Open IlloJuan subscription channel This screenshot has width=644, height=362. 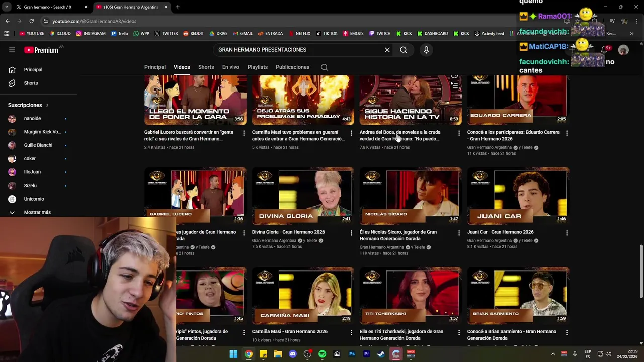point(32,172)
